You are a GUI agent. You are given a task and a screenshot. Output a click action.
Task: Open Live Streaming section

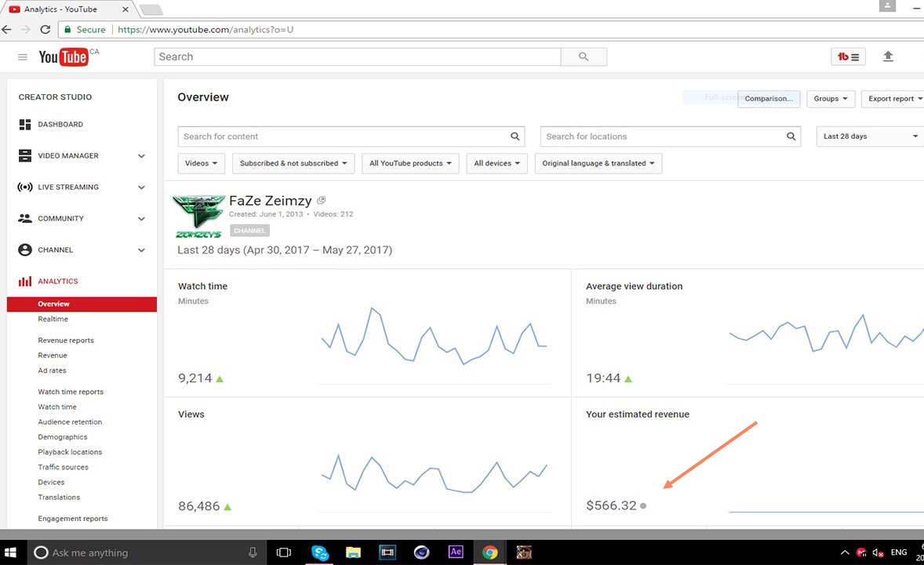pyautogui.click(x=67, y=187)
